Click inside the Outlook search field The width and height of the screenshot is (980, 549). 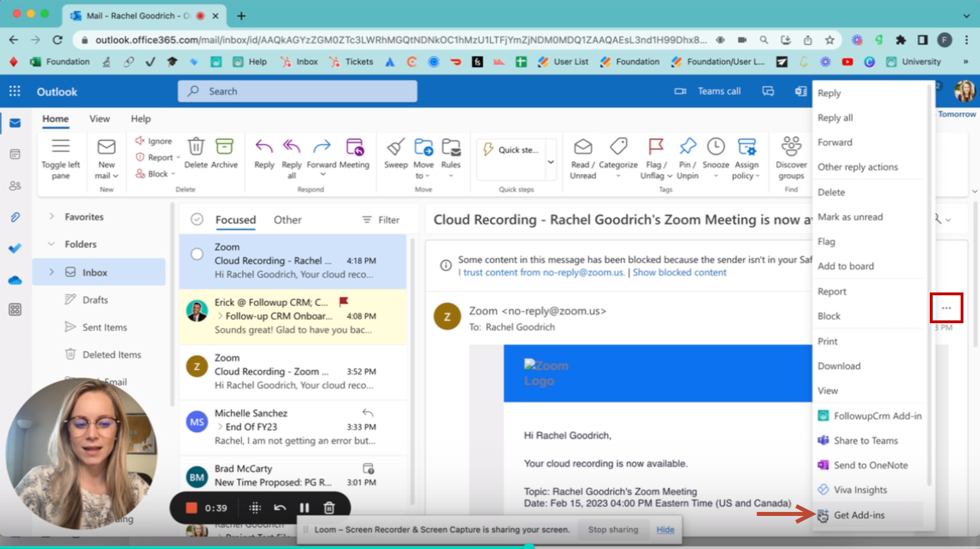296,91
